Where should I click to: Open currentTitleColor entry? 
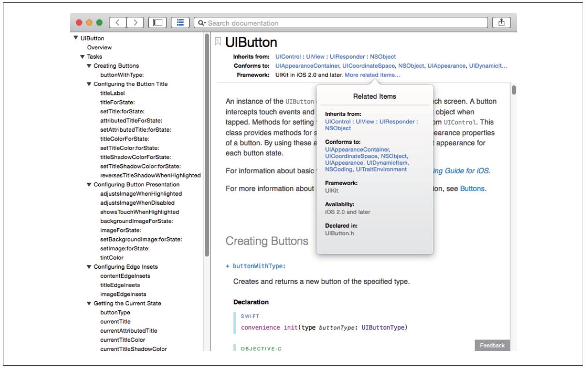pos(123,340)
